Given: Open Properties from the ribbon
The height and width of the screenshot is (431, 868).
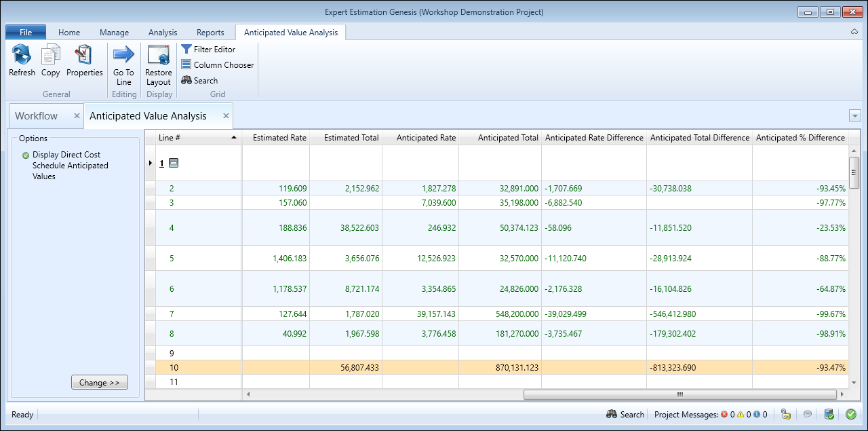Looking at the screenshot, I should coord(84,56).
